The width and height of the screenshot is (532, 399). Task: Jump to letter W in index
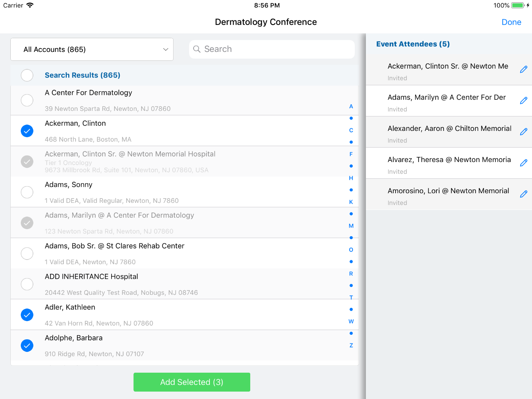point(351,321)
